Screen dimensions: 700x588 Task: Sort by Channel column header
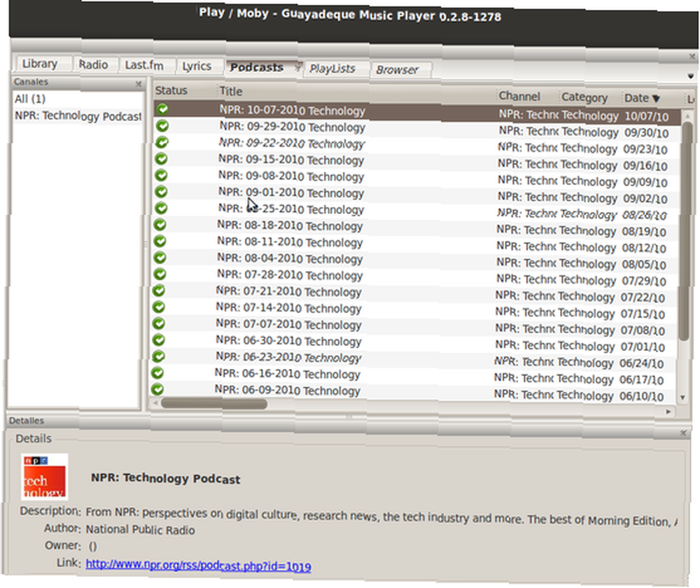pos(519,96)
